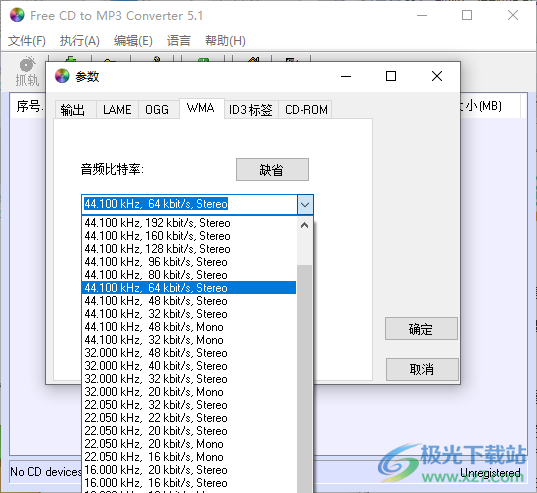Click the 抓轨 rip track toolbar icon
The height and width of the screenshot is (493, 537).
click(27, 71)
